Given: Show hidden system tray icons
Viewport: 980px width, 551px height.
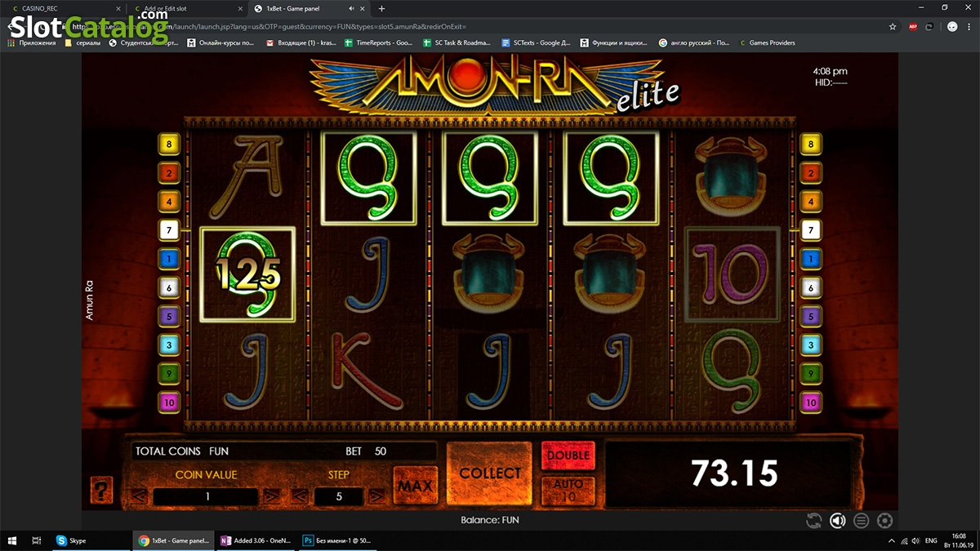Looking at the screenshot, I should pos(892,540).
